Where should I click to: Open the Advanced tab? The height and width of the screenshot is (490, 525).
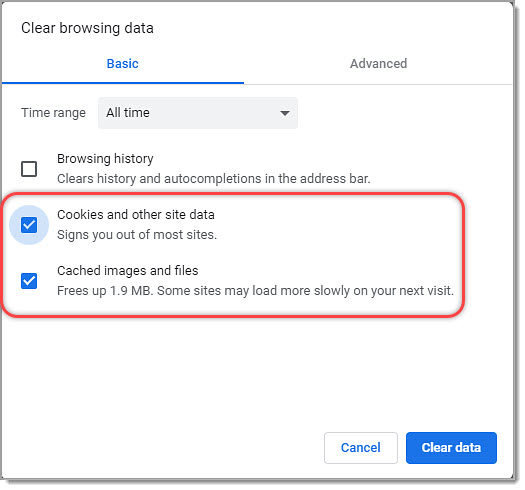(x=378, y=64)
